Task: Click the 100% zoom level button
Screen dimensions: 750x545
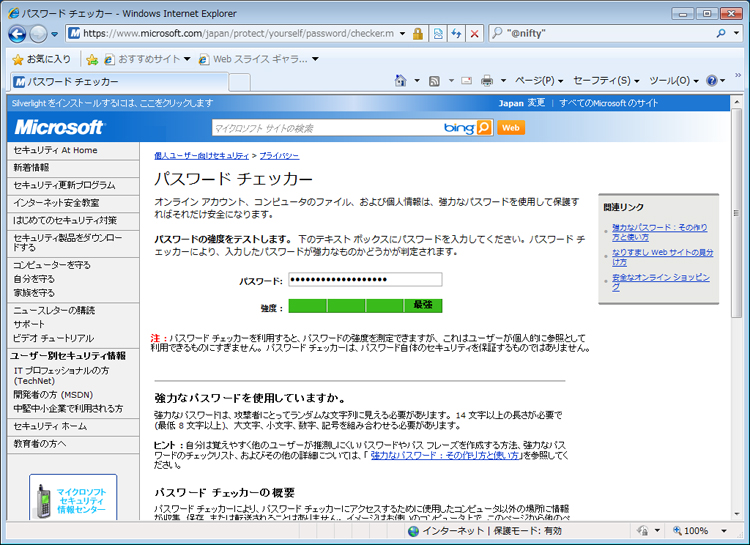Action: 690,531
